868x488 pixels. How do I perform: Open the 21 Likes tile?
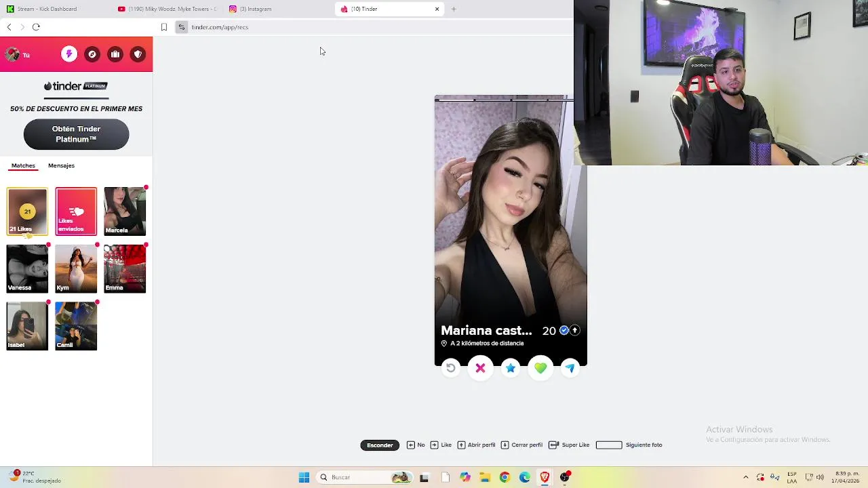27,211
